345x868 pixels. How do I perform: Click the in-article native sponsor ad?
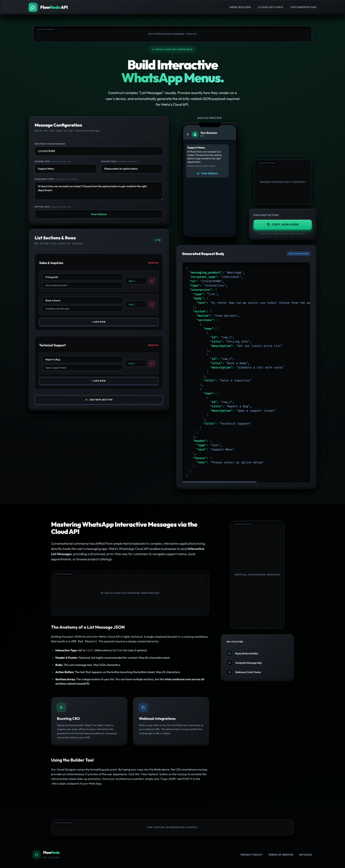(130, 593)
